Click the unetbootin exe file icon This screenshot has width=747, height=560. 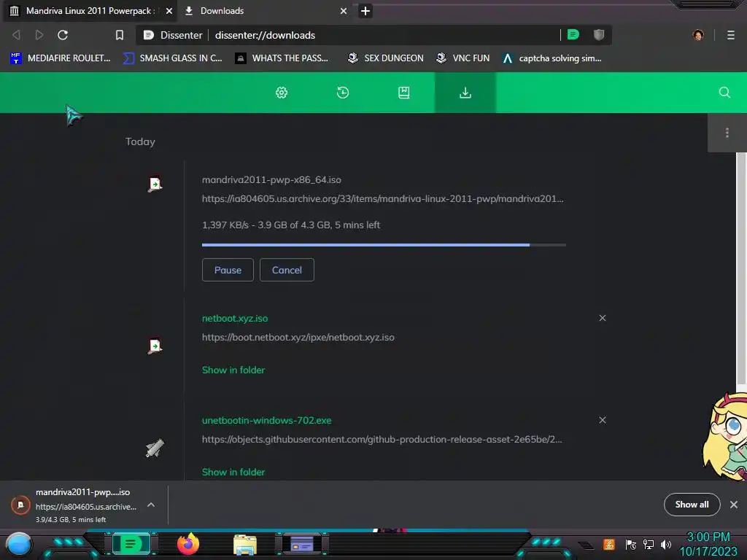click(x=155, y=448)
